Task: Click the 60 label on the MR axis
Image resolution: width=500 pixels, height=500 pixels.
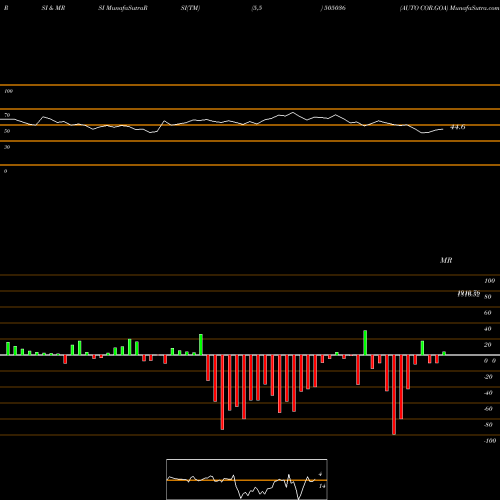Action: tap(488, 313)
